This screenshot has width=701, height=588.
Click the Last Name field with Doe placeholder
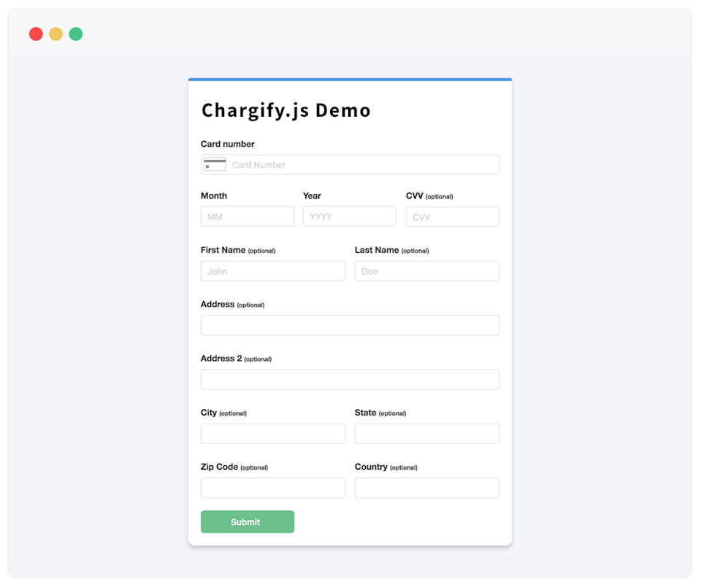pyautogui.click(x=427, y=271)
